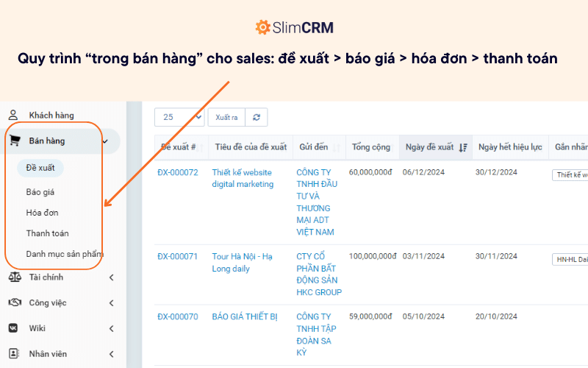Click total 59,000,000đ cell
588x368 pixels.
pyautogui.click(x=370, y=316)
